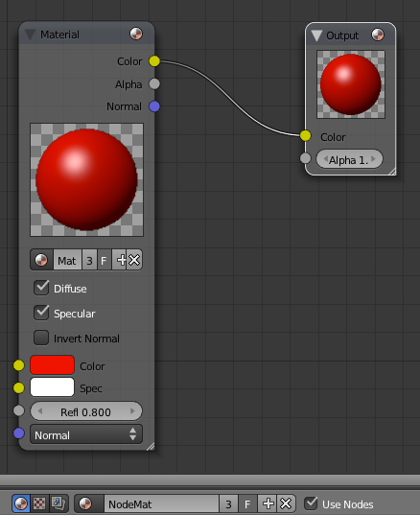Click the Spec input socket
The width and height of the screenshot is (420, 515).
tap(19, 387)
